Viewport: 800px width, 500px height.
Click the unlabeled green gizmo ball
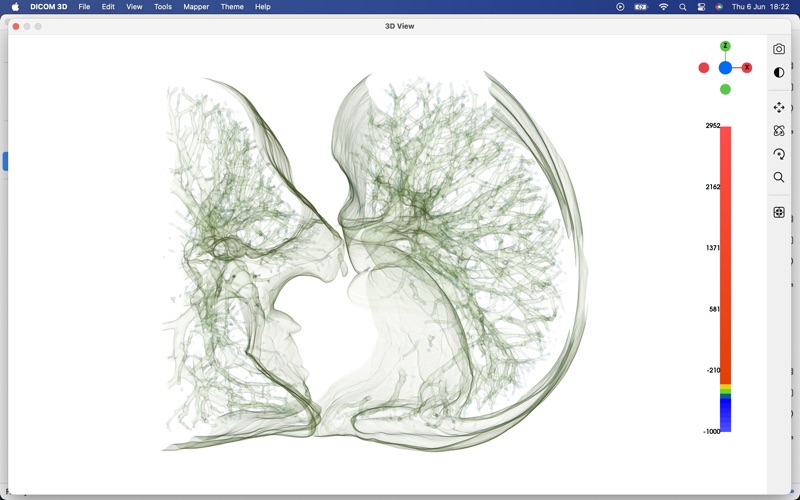click(x=725, y=89)
